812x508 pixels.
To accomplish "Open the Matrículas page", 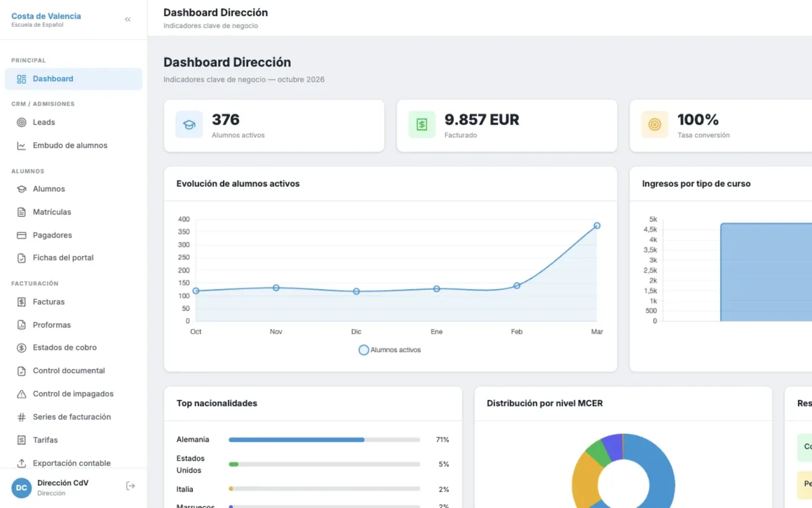I will point(73,212).
